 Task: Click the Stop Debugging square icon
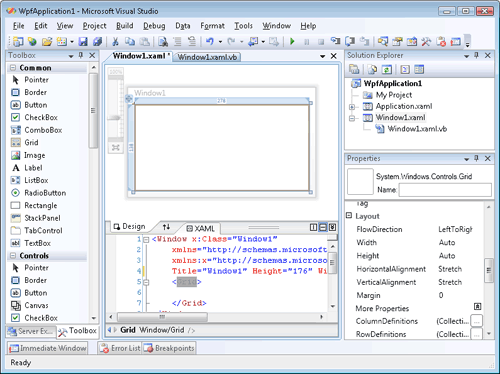click(321, 42)
